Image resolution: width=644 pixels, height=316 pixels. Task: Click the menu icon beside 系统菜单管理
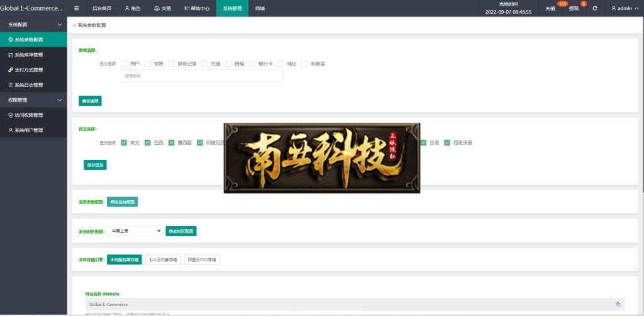(x=11, y=55)
